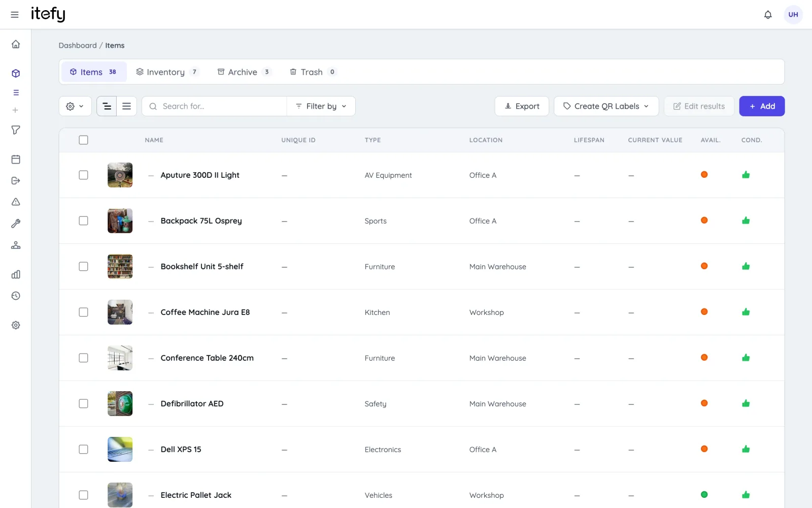Image resolution: width=812 pixels, height=508 pixels.
Task: Click the sidebar plus icon
Action: pos(16,110)
